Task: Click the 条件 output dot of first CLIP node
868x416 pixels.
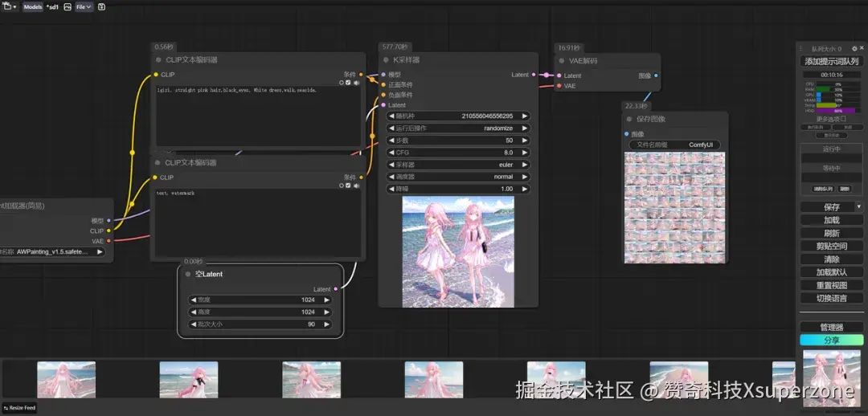Action: (x=361, y=74)
